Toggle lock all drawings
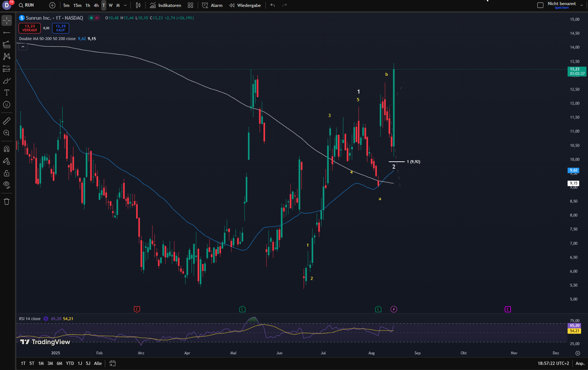This screenshot has width=588, height=370. coord(7,173)
